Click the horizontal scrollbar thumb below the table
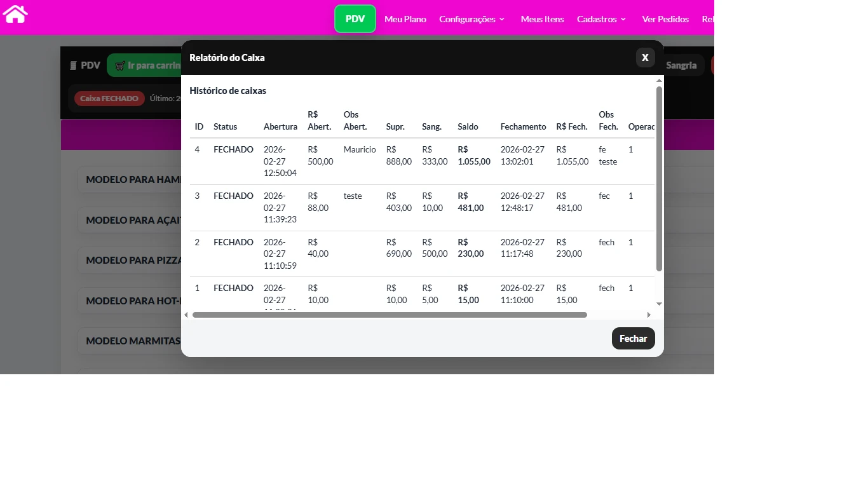Viewport: 868px width, 488px height. click(390, 315)
